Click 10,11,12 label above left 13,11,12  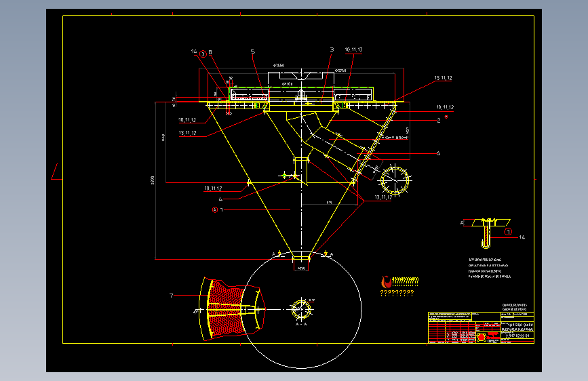(187, 120)
